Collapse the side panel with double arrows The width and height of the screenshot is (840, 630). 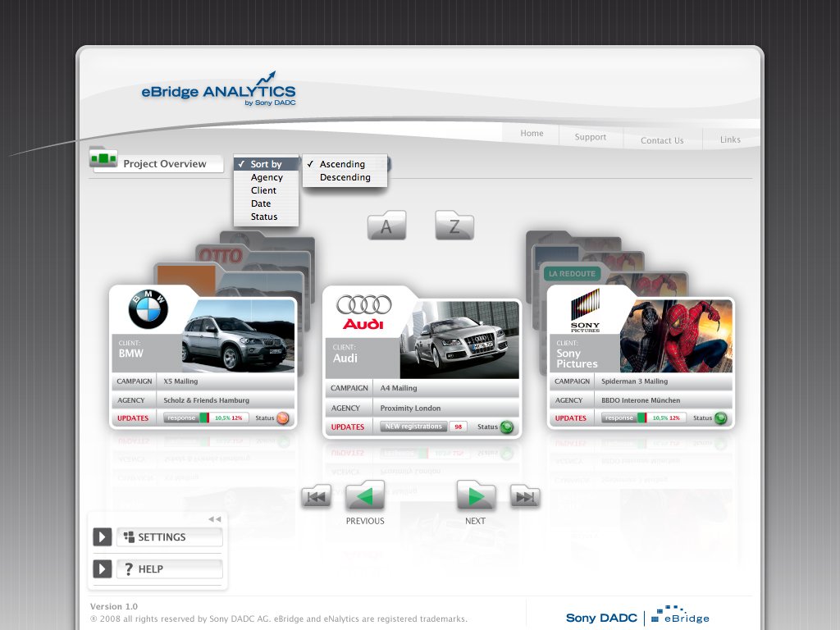214,519
